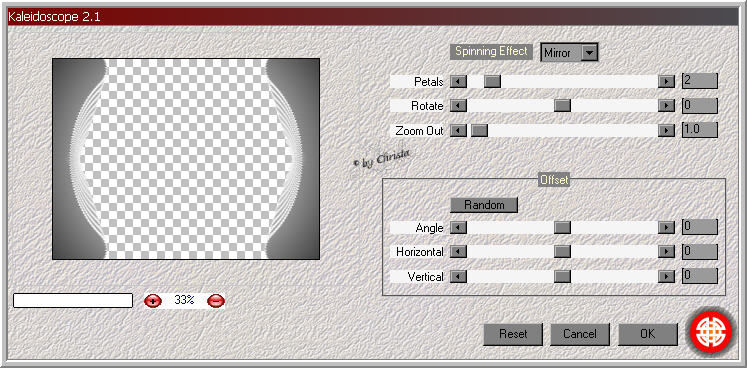Click left arrow of Petals slider

(x=458, y=82)
